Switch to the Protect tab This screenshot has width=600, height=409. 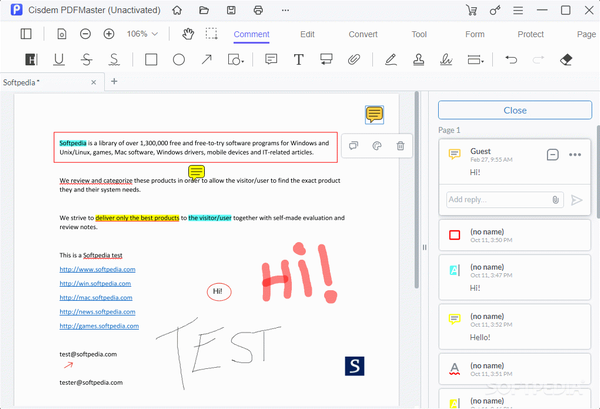[x=530, y=34]
